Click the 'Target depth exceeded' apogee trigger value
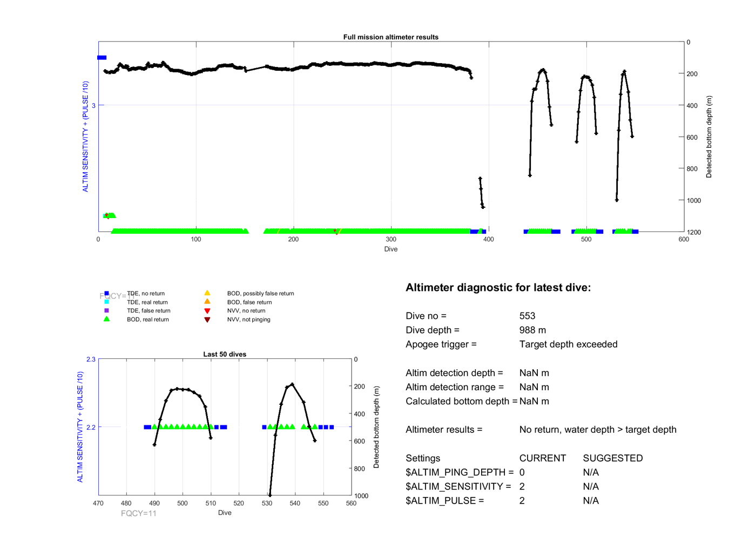Viewport: 756px width, 557px height. coord(568,344)
